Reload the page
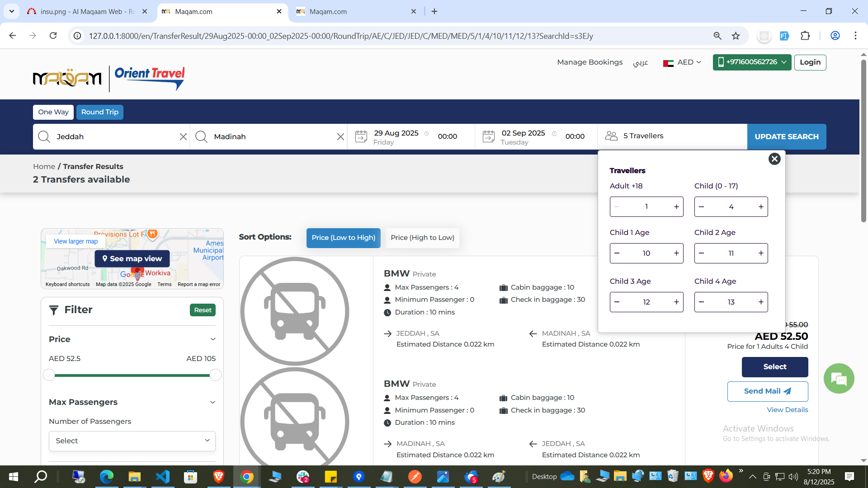Image resolution: width=868 pixels, height=488 pixels. pyautogui.click(x=53, y=36)
